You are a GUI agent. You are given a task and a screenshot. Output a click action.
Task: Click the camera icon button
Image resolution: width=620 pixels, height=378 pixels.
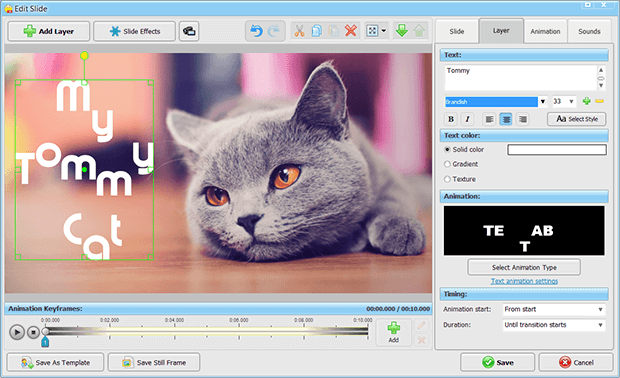189,31
